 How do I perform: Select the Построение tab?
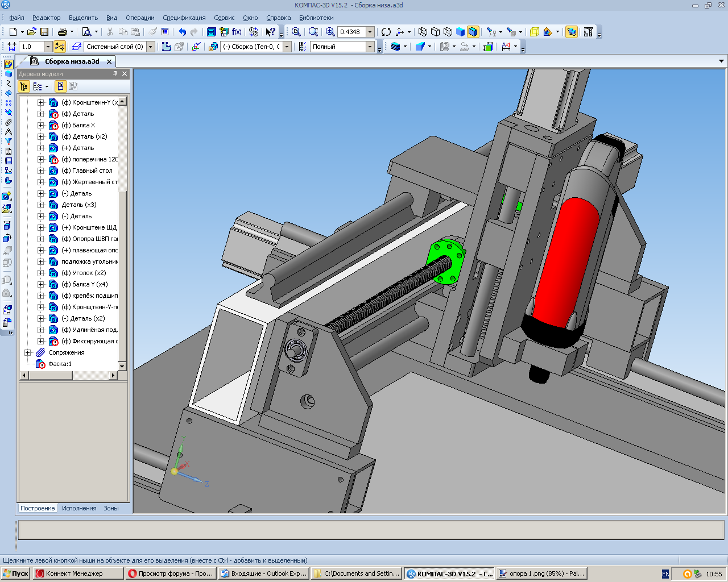(x=38, y=508)
